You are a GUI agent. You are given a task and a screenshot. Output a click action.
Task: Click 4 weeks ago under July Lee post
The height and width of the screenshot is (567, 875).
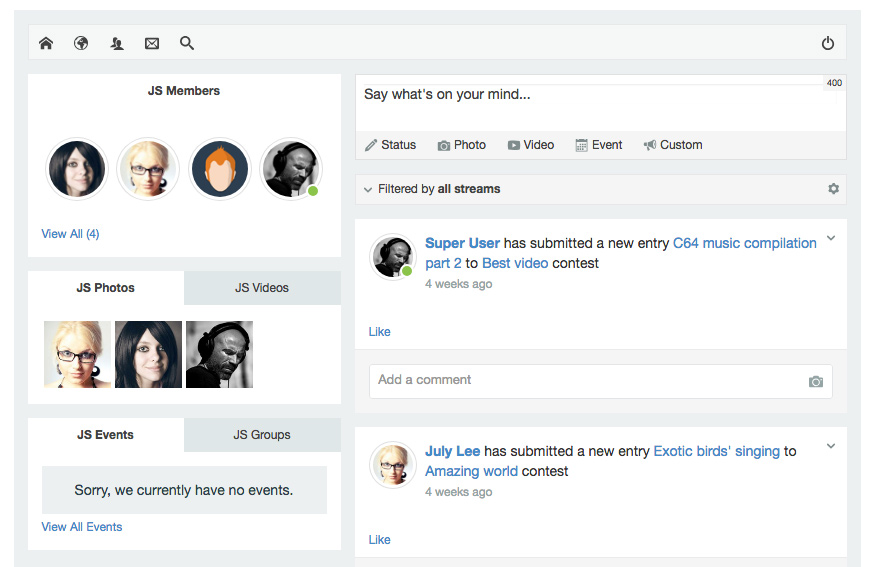click(459, 492)
